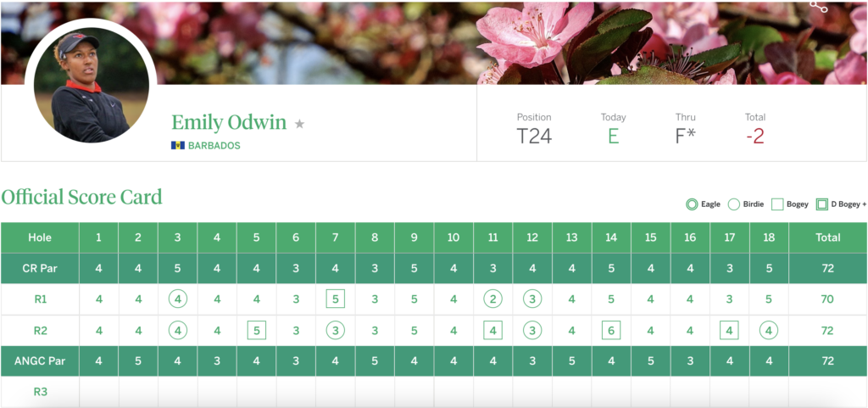Click the T24 position value

coord(534,137)
